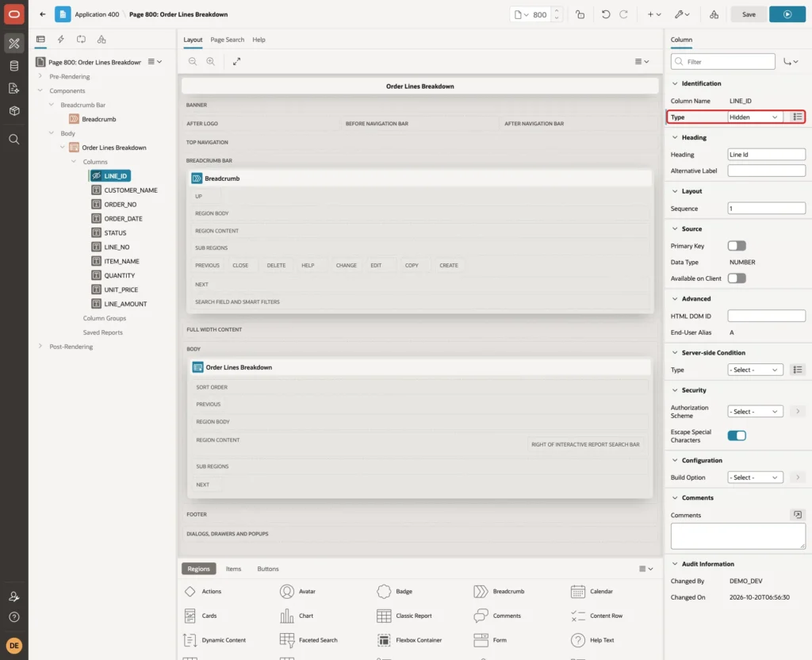Open the Create plus menu
Image resolution: width=812 pixels, height=660 pixels.
[x=654, y=14]
